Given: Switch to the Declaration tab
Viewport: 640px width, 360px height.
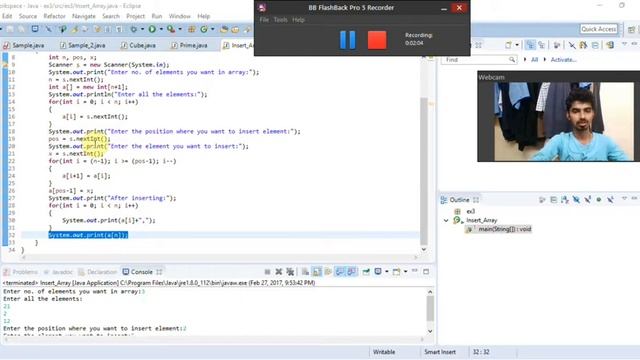Looking at the screenshot, I should pyautogui.click(x=97, y=272).
